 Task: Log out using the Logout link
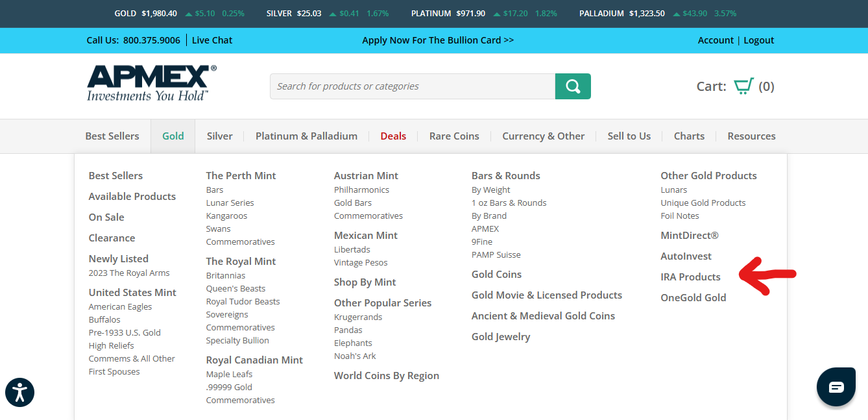point(758,40)
